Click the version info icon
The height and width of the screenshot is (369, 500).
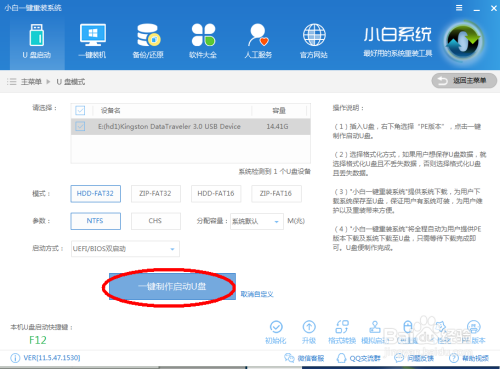15,358
